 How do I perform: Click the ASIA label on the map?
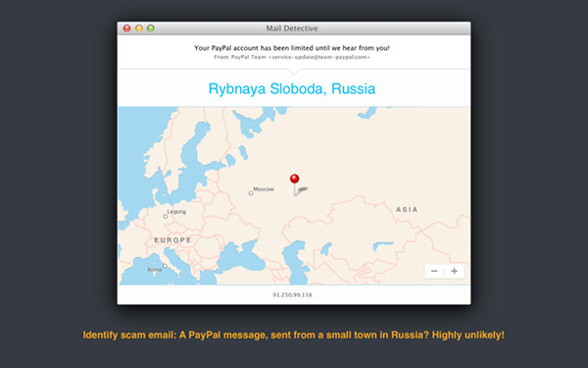[407, 210]
